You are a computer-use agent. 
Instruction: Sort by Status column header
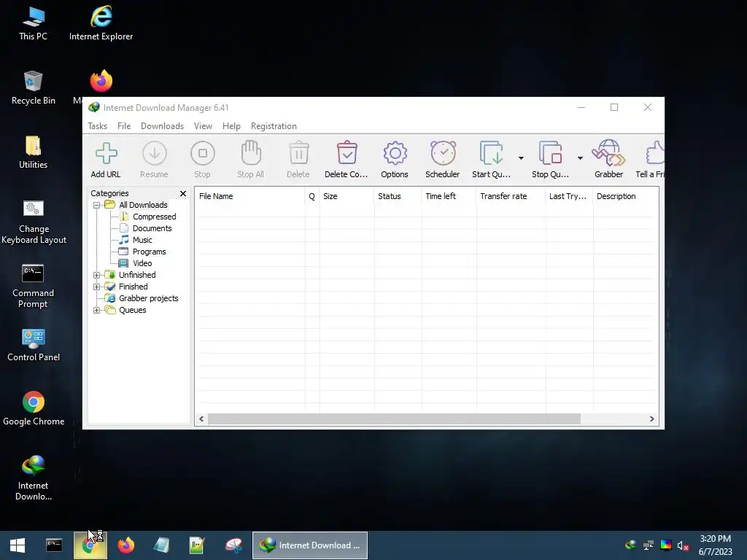coord(398,196)
